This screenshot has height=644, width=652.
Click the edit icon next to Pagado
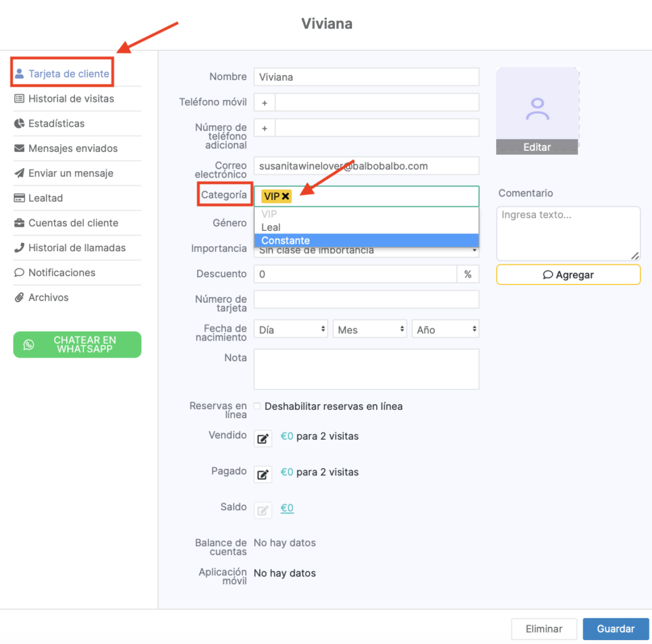[x=263, y=473]
